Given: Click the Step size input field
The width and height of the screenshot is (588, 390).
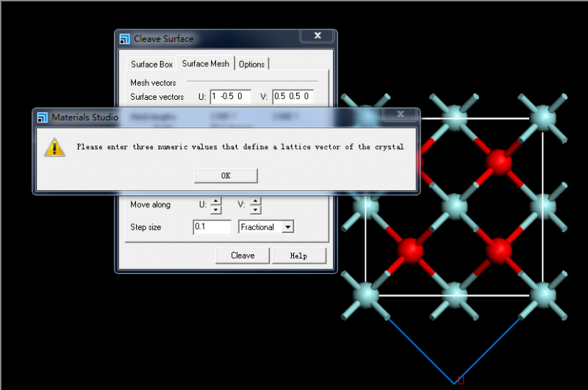Looking at the screenshot, I should [x=212, y=227].
